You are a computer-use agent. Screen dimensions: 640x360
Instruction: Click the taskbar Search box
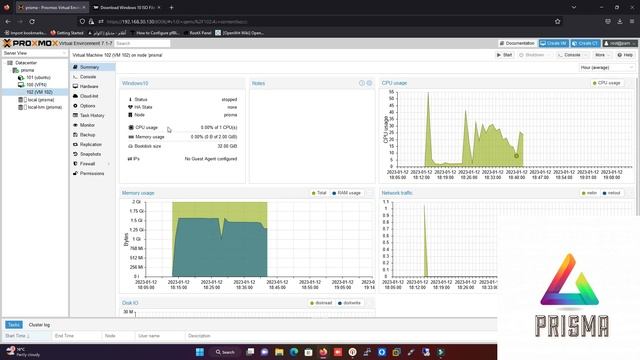click(x=225, y=352)
